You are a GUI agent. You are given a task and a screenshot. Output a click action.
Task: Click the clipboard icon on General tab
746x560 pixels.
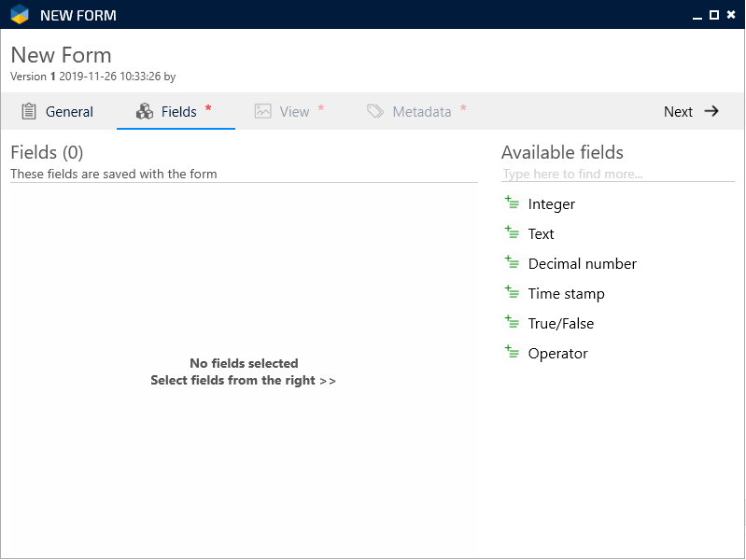coord(29,111)
